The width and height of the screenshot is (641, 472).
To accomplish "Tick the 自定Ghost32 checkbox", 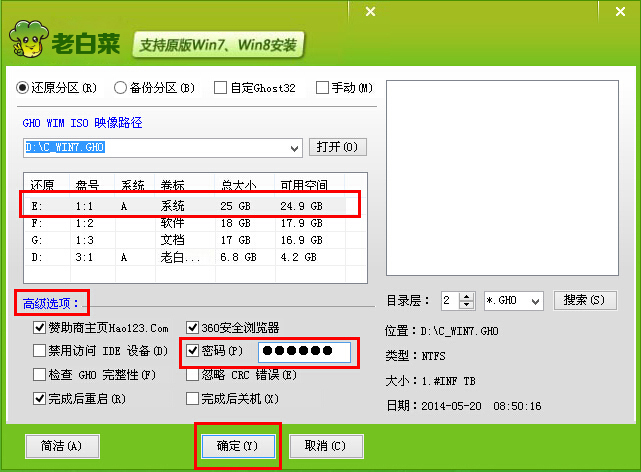I will point(220,87).
